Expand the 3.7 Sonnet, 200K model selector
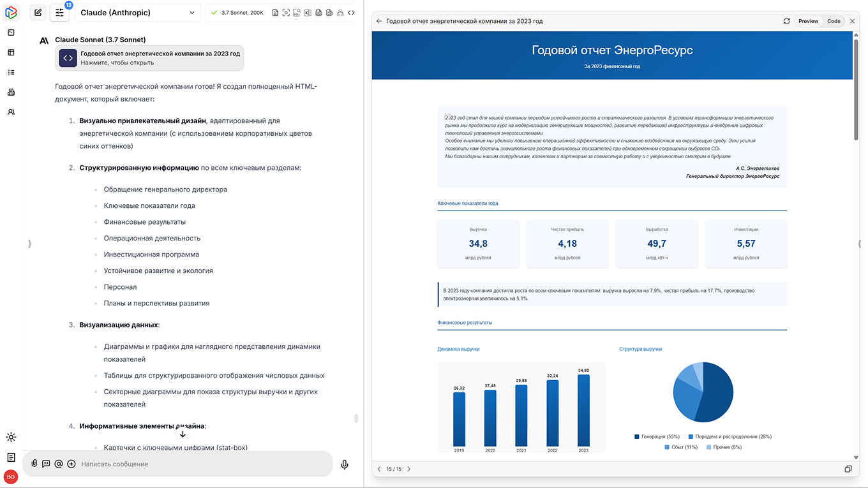 tap(237, 13)
